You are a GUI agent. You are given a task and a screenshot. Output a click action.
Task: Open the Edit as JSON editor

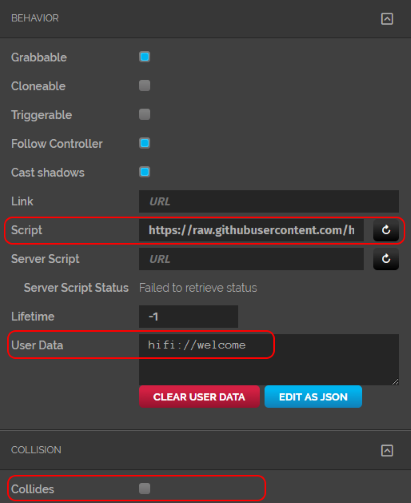click(x=313, y=397)
